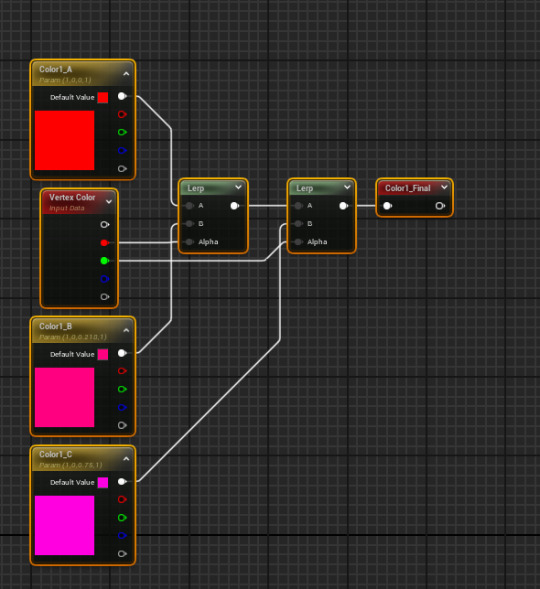Expand the first Lerp node chevron
This screenshot has height=589, width=540.
point(238,187)
